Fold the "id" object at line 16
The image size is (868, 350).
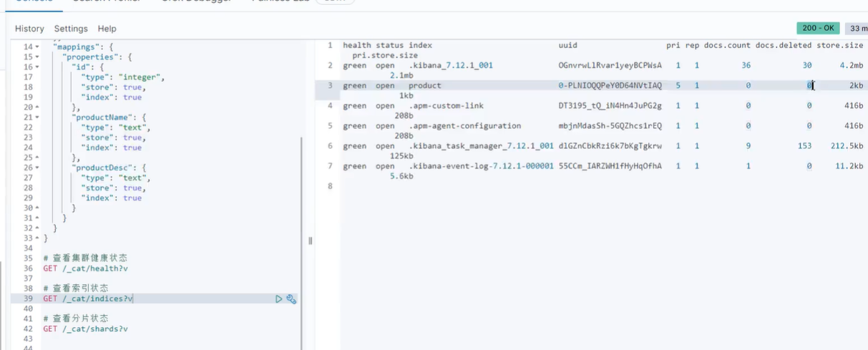click(x=37, y=67)
